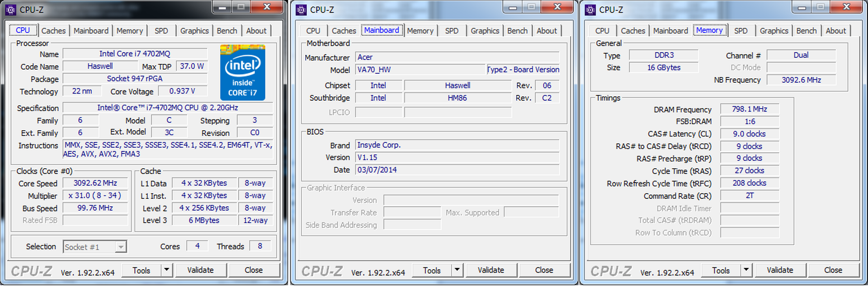Open Memory tab in Mainboard window
The width and height of the screenshot is (868, 289).
point(420,31)
